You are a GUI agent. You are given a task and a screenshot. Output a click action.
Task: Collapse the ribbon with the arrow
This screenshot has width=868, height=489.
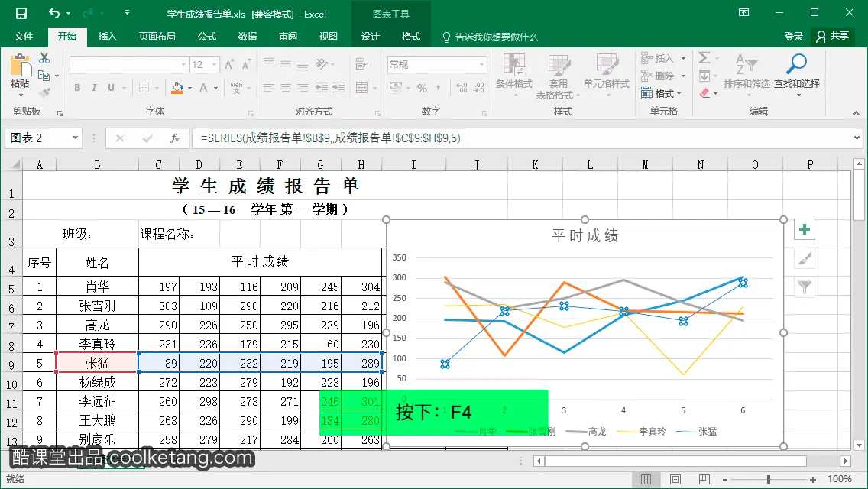coord(857,113)
